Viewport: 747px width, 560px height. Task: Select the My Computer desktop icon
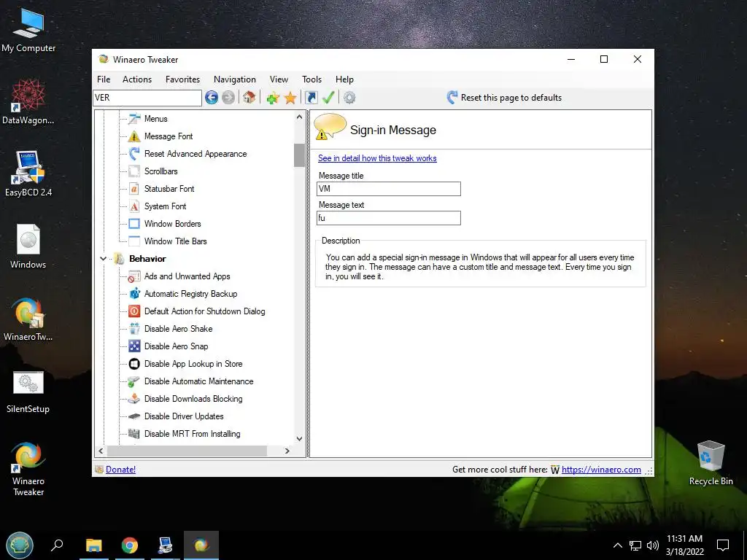click(x=28, y=29)
